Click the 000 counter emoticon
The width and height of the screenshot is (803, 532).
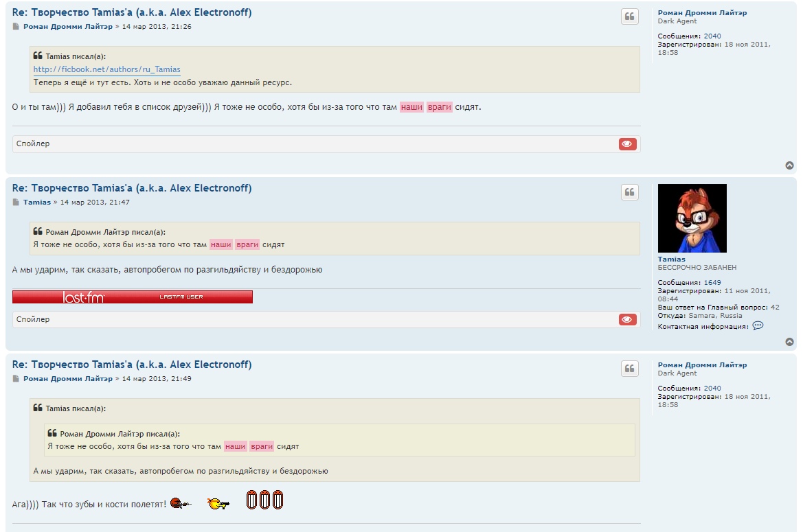[x=264, y=500]
